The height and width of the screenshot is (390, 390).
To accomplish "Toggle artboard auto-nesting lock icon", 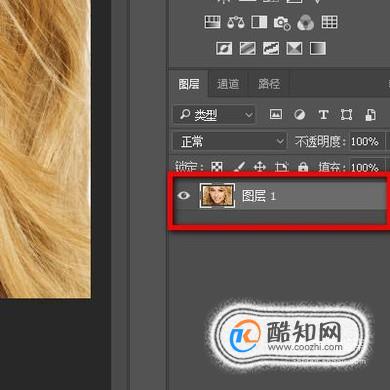I will 281,167.
